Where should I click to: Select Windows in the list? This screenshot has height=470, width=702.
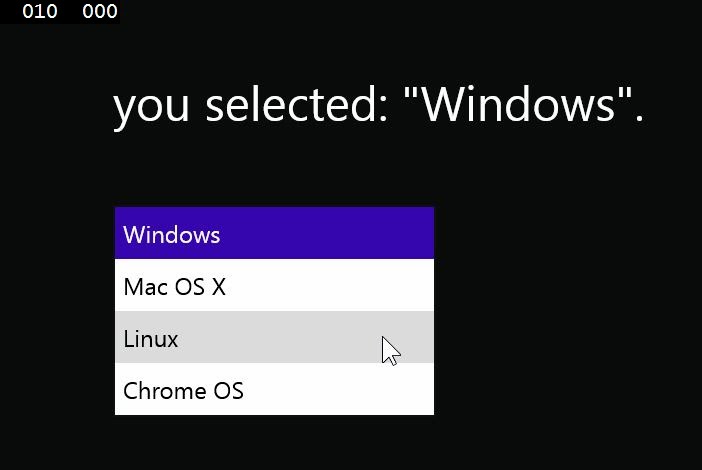274,234
